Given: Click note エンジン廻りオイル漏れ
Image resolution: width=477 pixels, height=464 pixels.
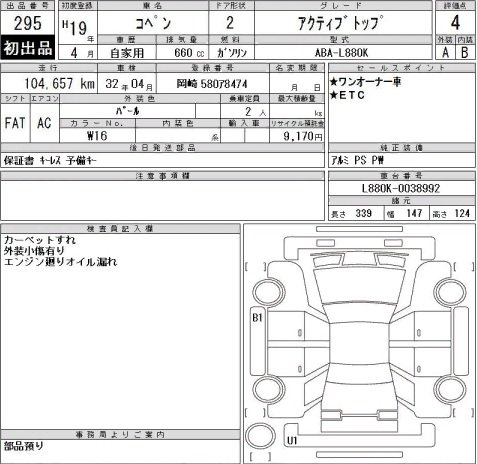Looking at the screenshot, I should point(60,262).
